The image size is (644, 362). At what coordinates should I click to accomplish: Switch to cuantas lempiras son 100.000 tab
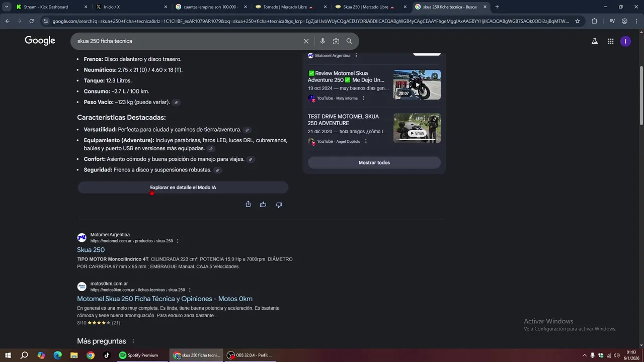pyautogui.click(x=212, y=7)
